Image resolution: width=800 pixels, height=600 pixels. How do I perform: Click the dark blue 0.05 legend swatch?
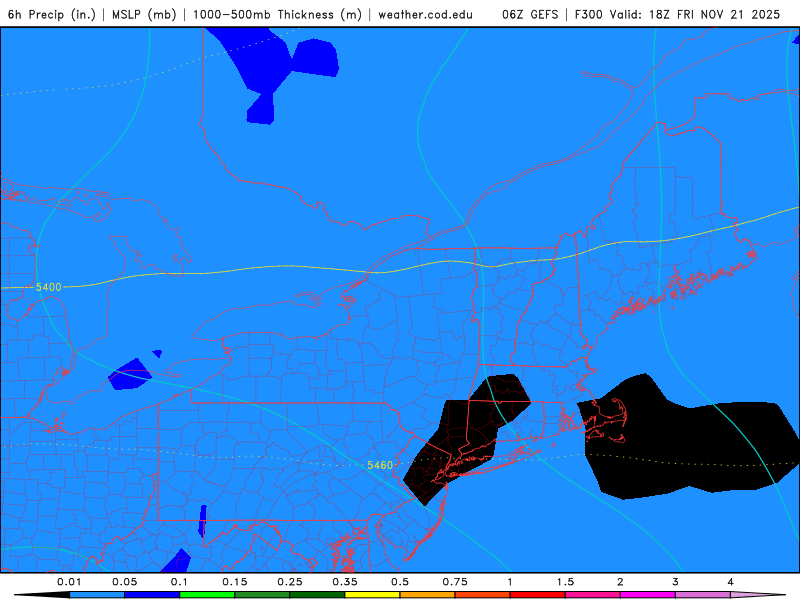tap(152, 595)
